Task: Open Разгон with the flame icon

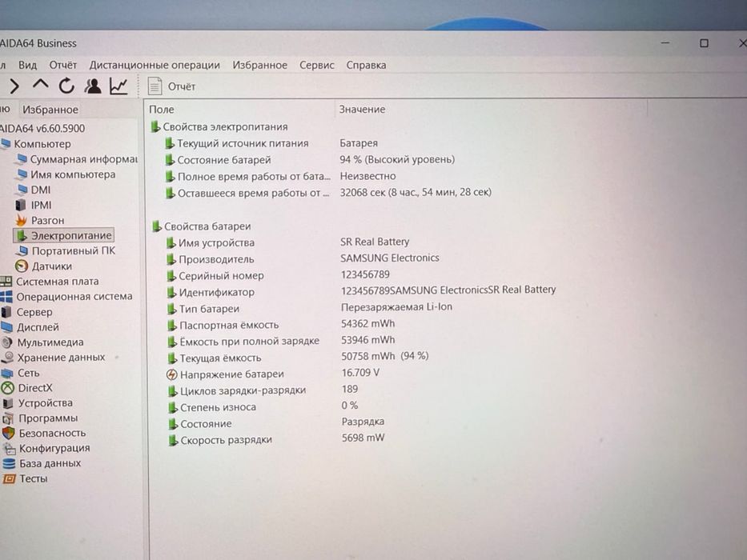Action: [x=39, y=220]
